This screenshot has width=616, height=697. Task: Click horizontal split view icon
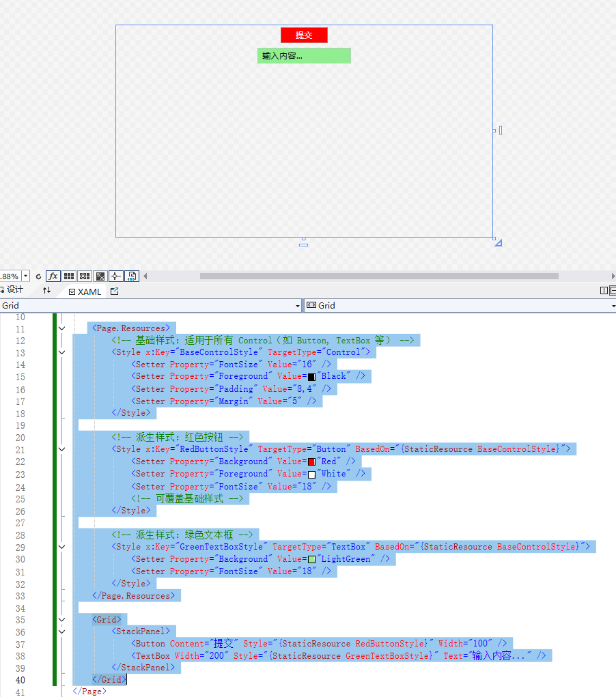point(613,291)
